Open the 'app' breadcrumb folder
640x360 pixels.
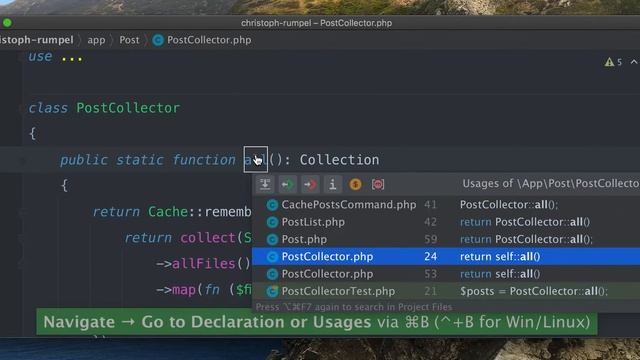point(96,40)
